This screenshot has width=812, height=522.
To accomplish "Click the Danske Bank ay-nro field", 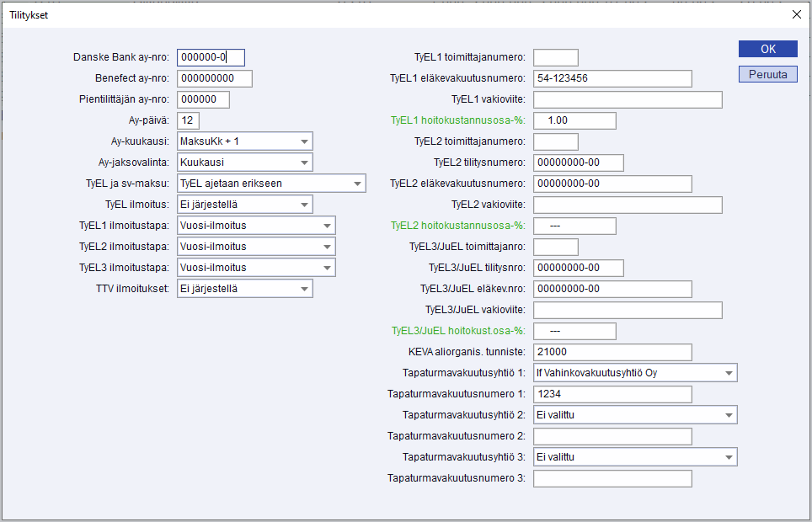I will click(x=211, y=57).
